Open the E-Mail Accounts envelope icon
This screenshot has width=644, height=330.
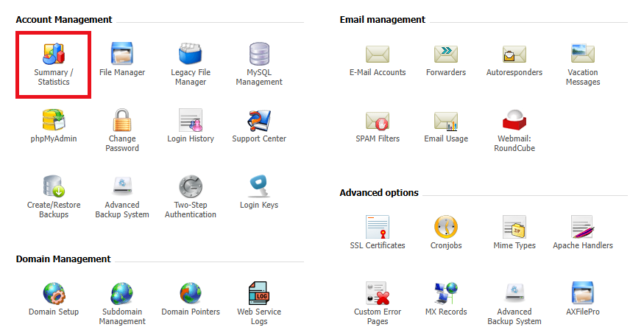(x=378, y=54)
